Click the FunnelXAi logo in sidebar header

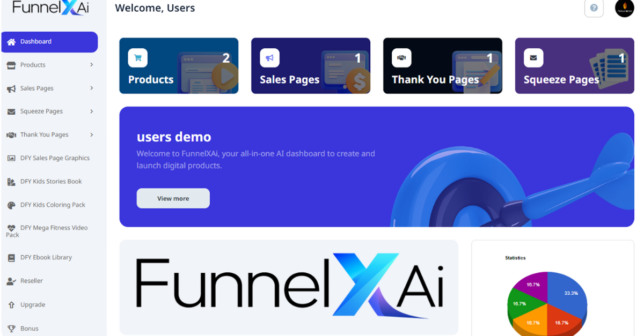pos(50,8)
